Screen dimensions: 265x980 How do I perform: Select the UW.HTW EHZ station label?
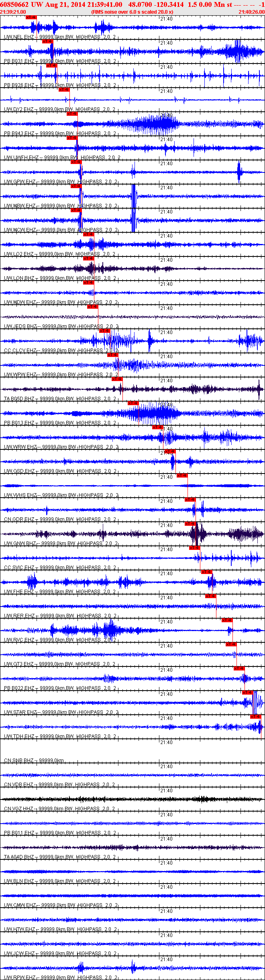point(20,929)
